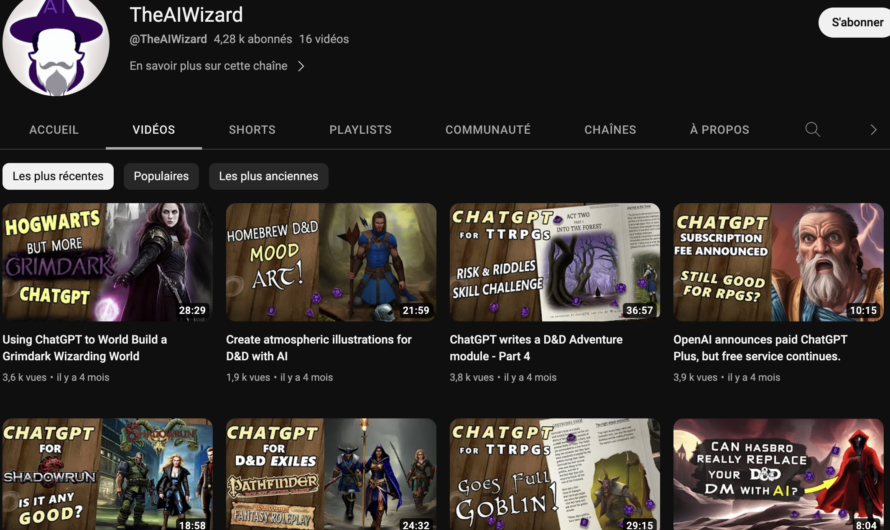
Task: Open the ChatGPT for D&D Exiles Pathfinder thumbnail
Action: [x=331, y=474]
